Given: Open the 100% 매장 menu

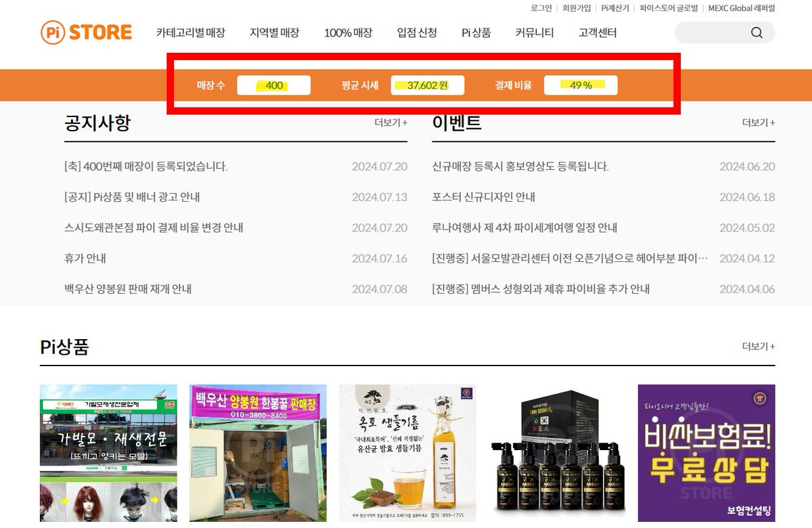Looking at the screenshot, I should click(348, 32).
